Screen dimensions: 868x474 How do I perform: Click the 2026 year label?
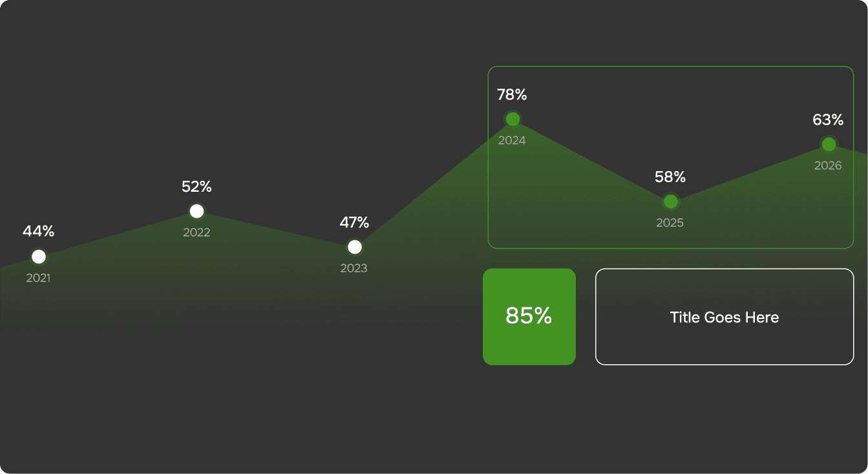[x=828, y=166]
